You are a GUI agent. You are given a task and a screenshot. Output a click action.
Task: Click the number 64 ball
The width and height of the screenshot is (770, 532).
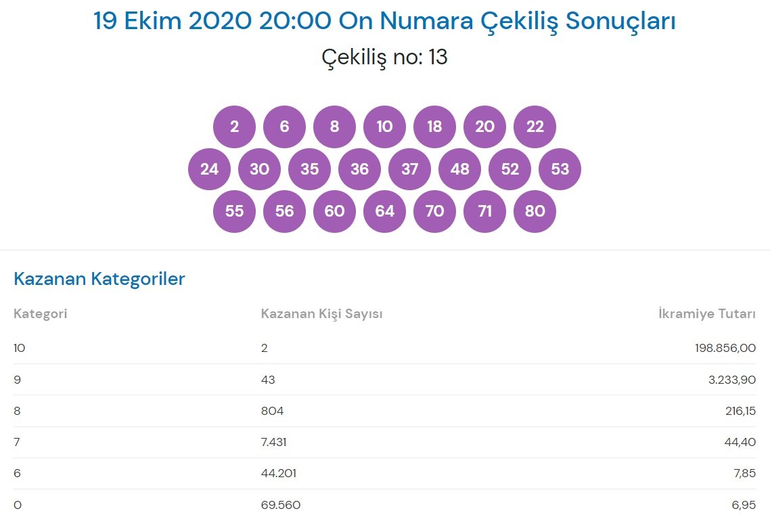pyautogui.click(x=384, y=210)
